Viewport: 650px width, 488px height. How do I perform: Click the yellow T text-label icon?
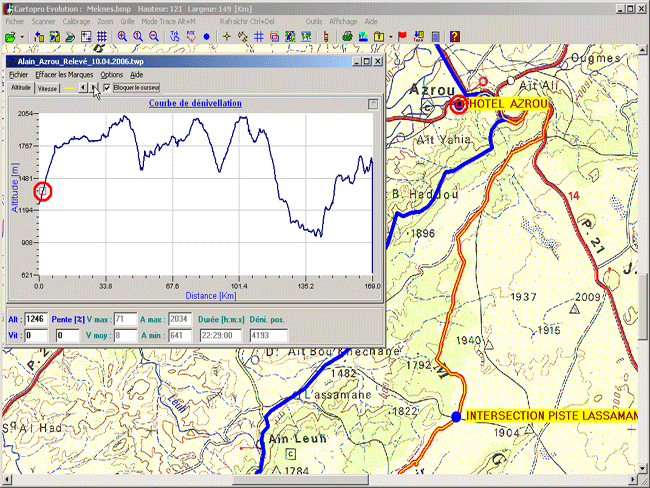379,37
